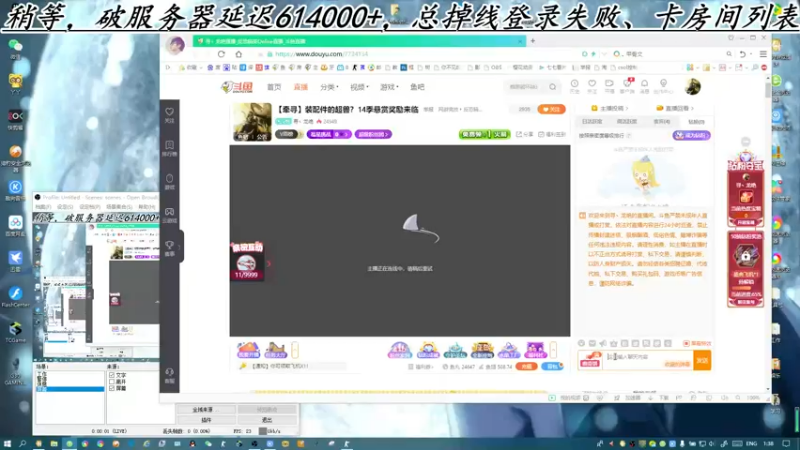800x450 pixels.
Task: Click the 插件 button in OBS
Action: tap(206, 420)
